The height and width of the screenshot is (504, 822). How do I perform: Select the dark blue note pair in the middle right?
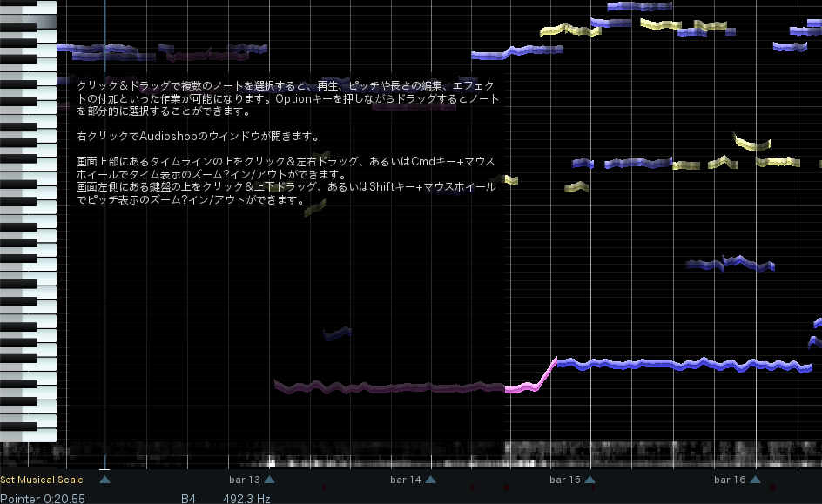tap(731, 263)
